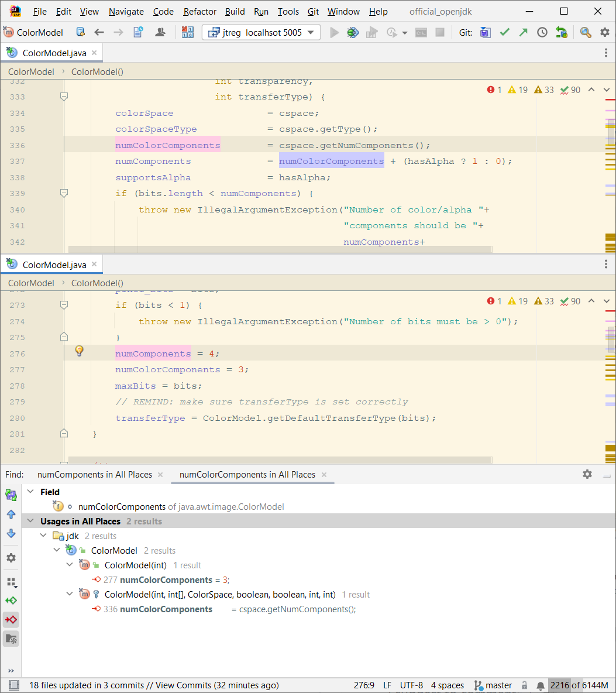Collapse code fold at line 333
The height and width of the screenshot is (693, 616).
64,97
